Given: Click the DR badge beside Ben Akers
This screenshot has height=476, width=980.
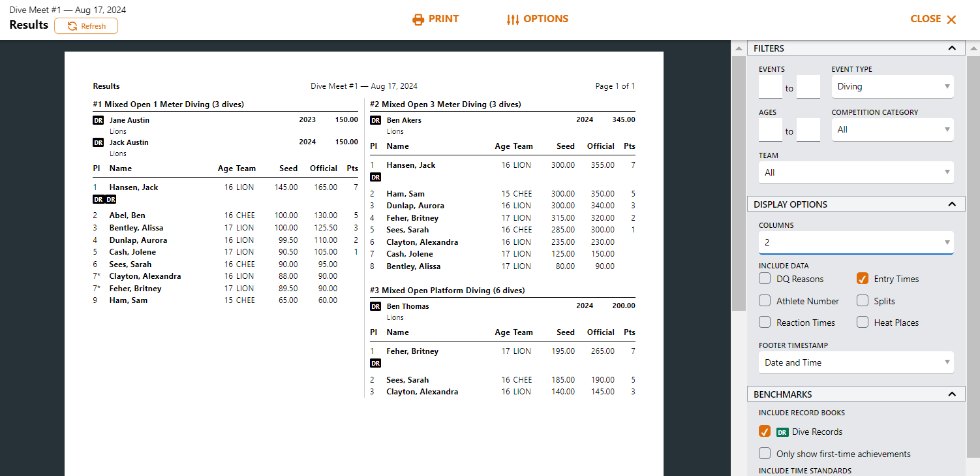Looking at the screenshot, I should tap(375, 120).
